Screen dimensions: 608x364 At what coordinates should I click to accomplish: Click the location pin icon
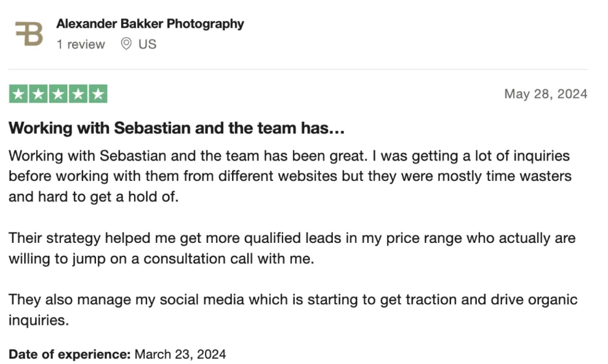pyautogui.click(x=126, y=44)
